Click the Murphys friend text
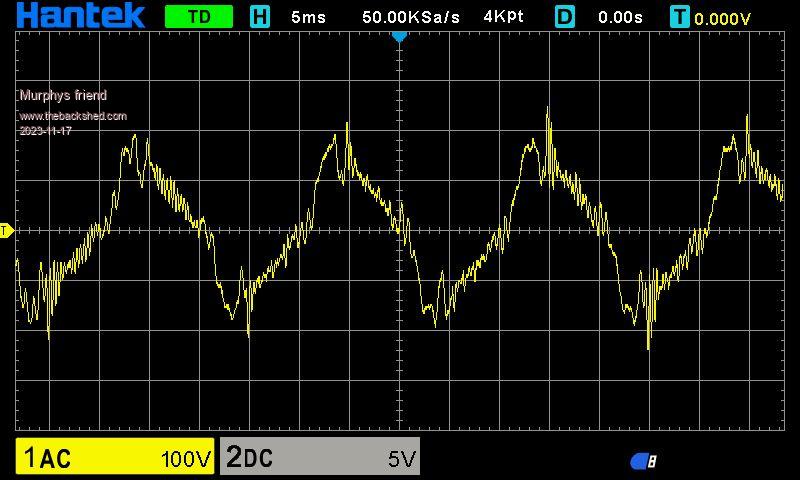The image size is (800, 480). click(63, 96)
